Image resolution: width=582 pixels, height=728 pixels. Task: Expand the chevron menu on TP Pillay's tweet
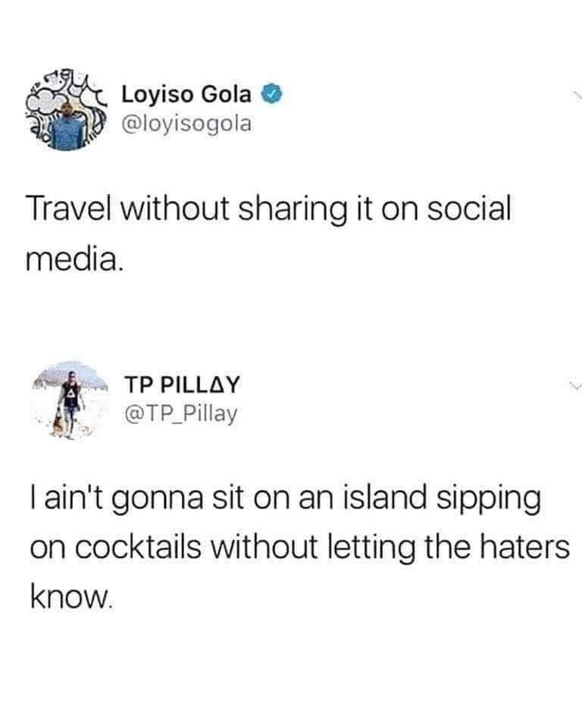click(x=575, y=386)
